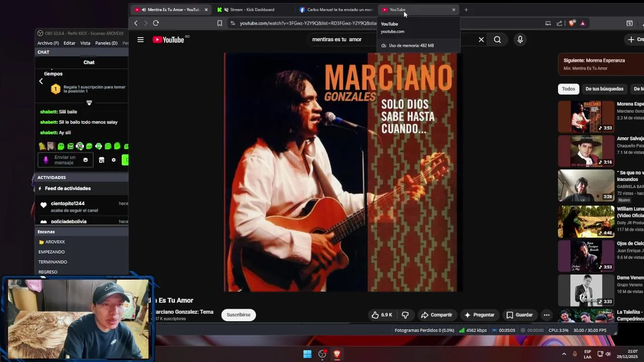Screen dimensions: 644x362
Task: Click the Crear button
Action: pyautogui.click(x=634, y=40)
